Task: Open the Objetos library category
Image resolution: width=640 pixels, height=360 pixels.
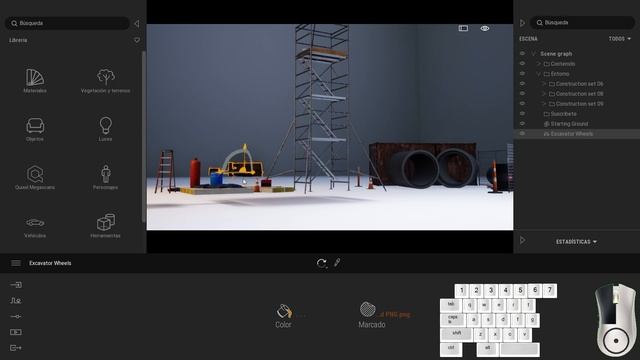Action: pyautogui.click(x=35, y=129)
